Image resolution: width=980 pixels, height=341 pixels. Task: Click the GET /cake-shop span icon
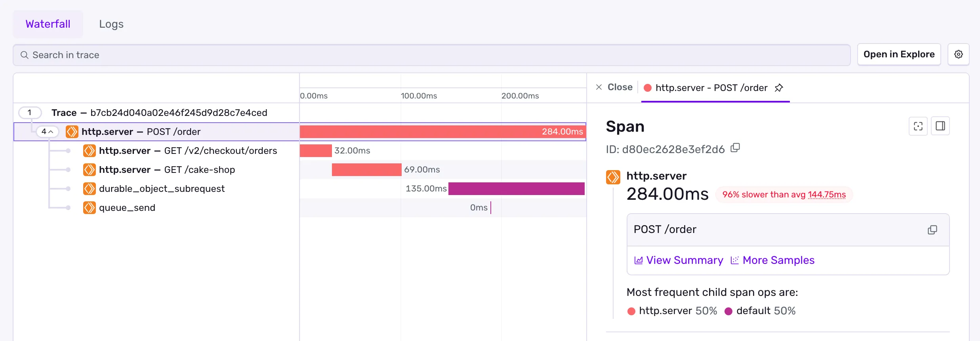point(90,170)
